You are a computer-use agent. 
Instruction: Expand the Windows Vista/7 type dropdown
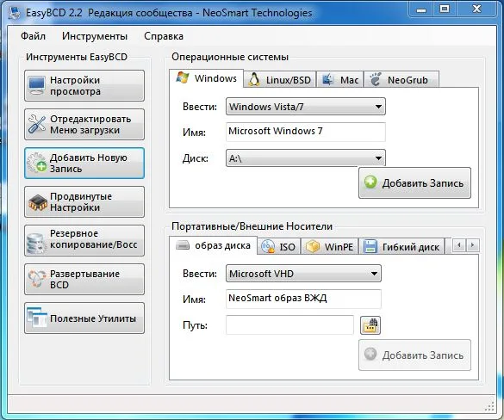click(x=306, y=106)
